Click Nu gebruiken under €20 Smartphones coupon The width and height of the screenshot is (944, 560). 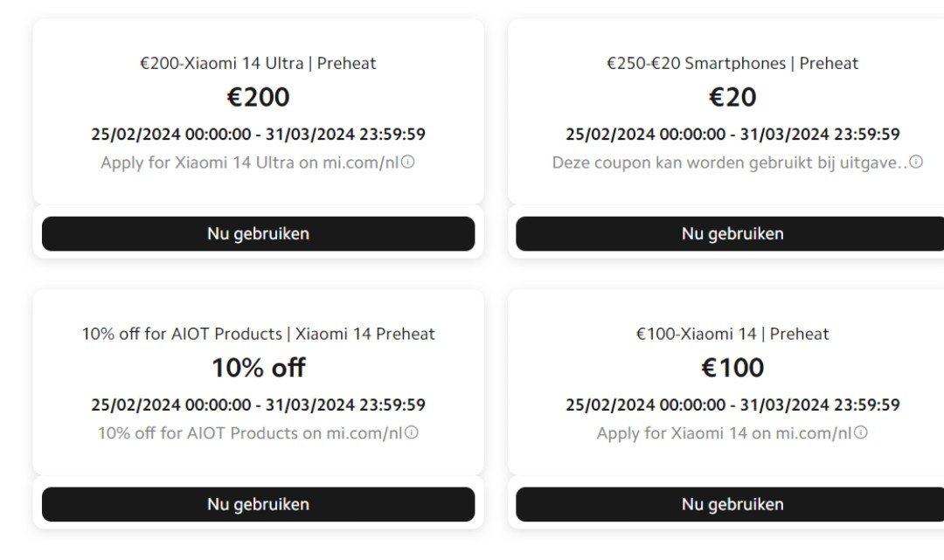(730, 233)
